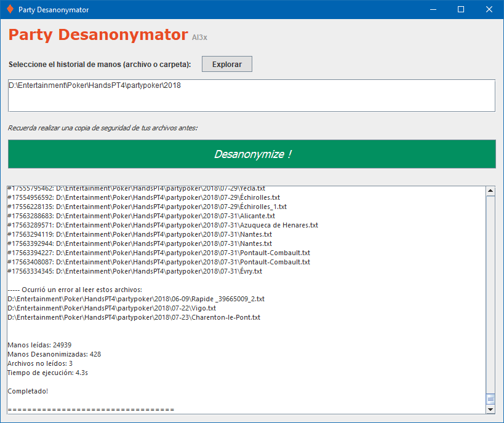Select log line #17554956592 Échirolles.txt
Viewport: 504px width, 423px height.
pos(143,197)
